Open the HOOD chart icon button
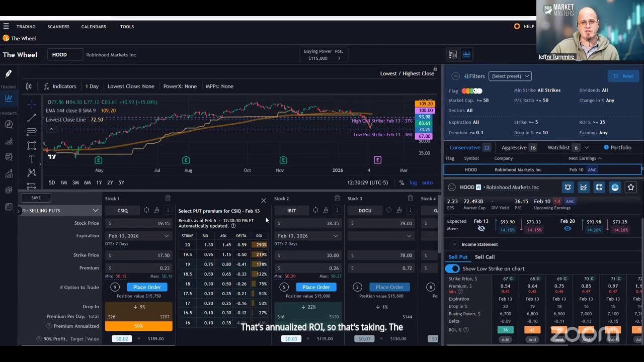Image resolution: width=644 pixels, height=362 pixels. pos(584,187)
